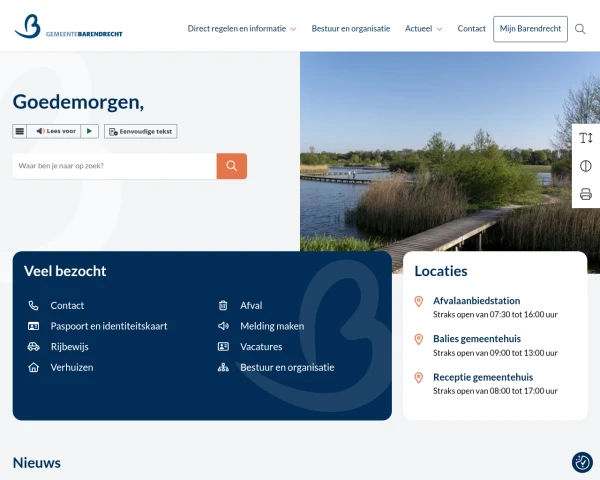The image size is (600, 480).
Task: Click the profile card icon beside Vacatures
Action: coord(223,347)
